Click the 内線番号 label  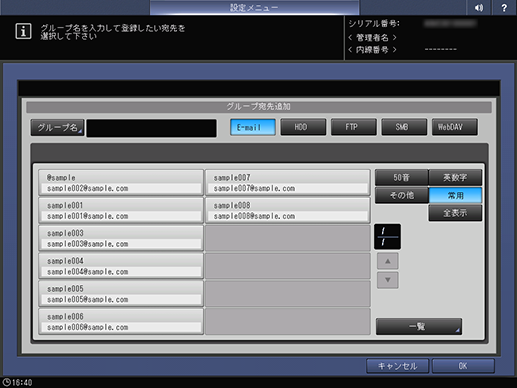point(372,50)
